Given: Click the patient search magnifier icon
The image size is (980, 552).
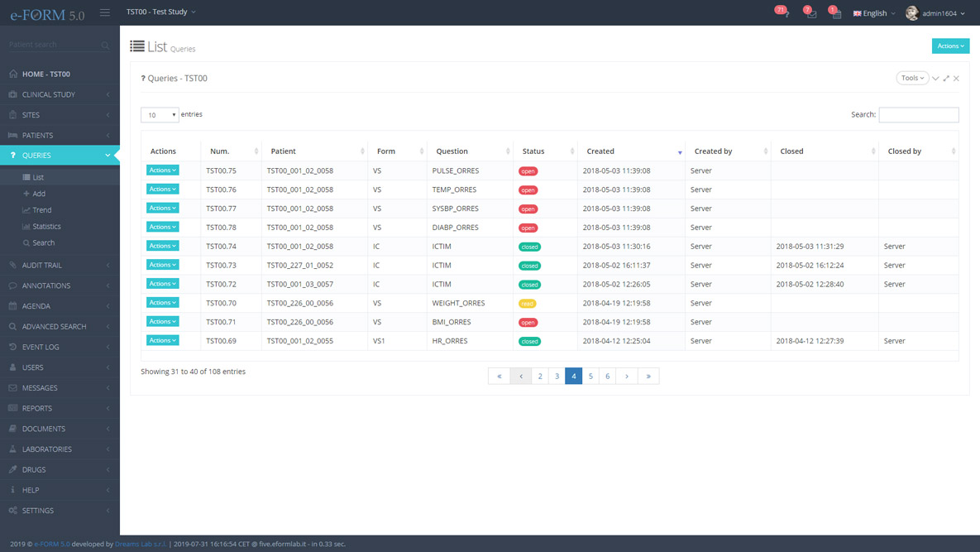Looking at the screenshot, I should click(105, 46).
